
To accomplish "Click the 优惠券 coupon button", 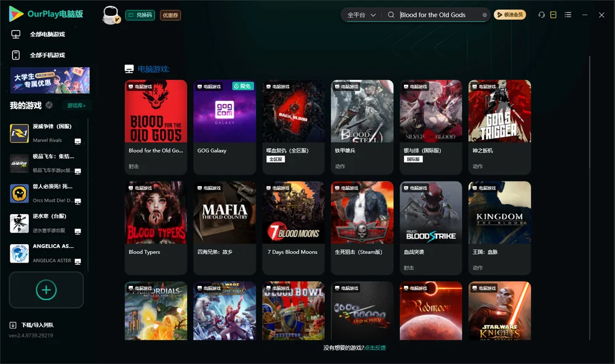I will [170, 15].
